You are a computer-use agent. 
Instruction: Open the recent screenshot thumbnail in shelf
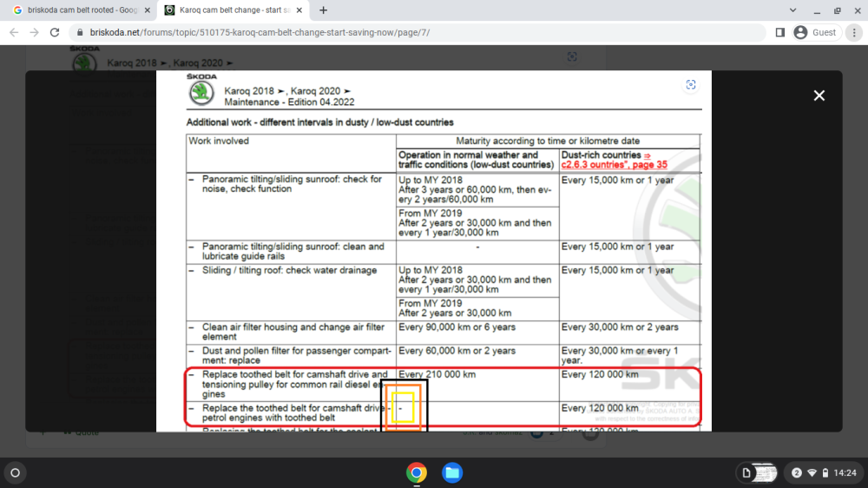pyautogui.click(x=766, y=472)
